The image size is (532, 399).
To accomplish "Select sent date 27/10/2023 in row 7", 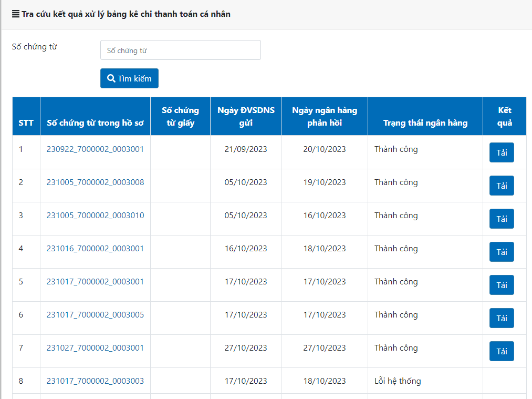I will 246,347.
